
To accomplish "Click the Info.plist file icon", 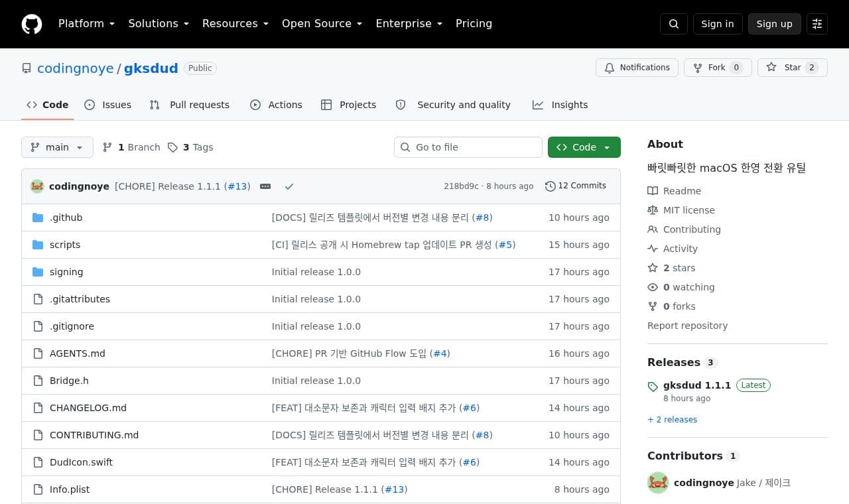I will (x=38, y=489).
